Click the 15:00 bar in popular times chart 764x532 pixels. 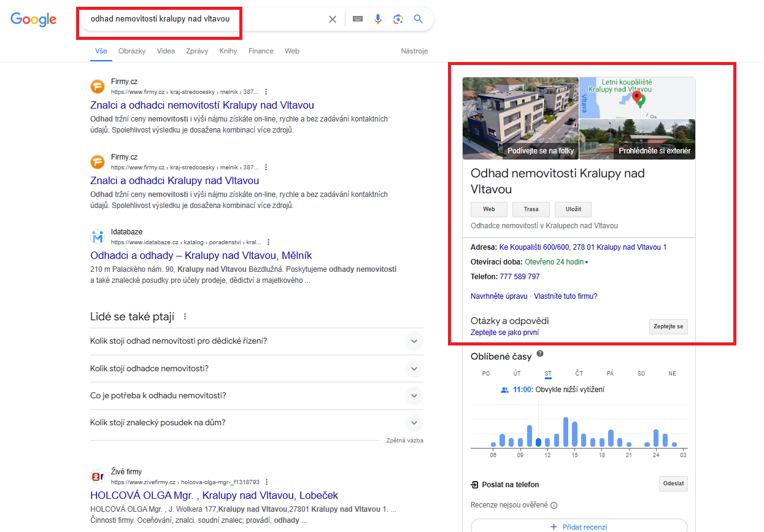tap(574, 434)
